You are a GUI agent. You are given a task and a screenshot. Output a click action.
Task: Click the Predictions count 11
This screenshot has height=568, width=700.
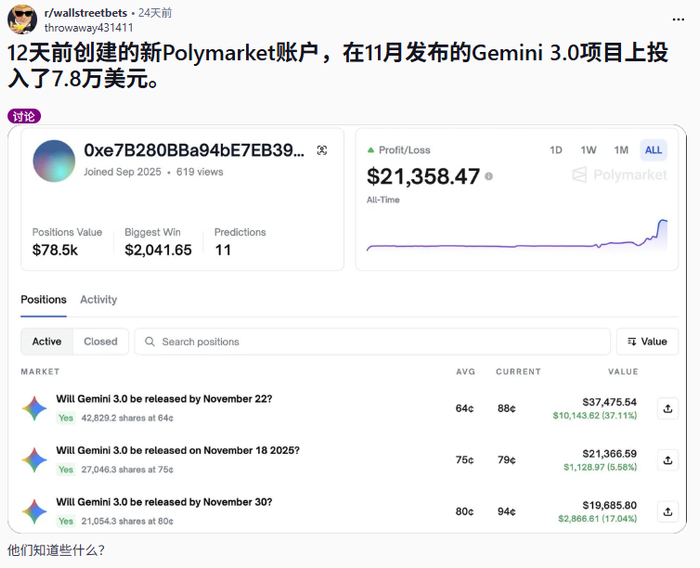tap(223, 250)
